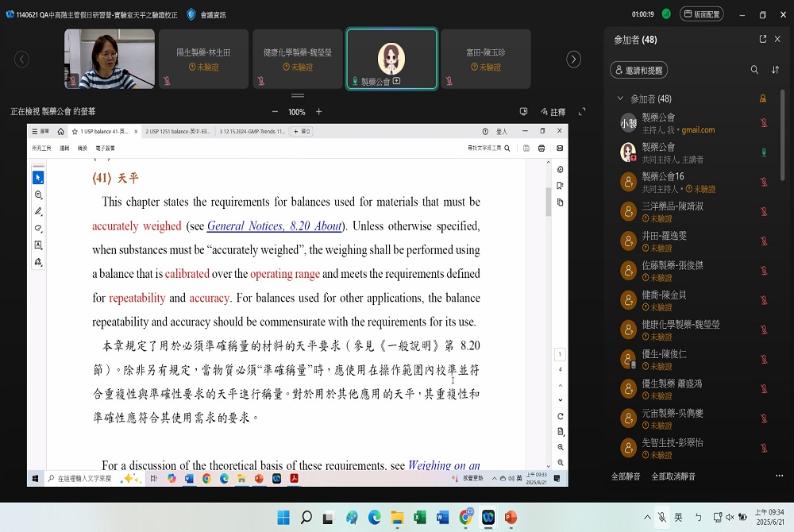Open the 會議資訊 meeting info

pyautogui.click(x=206, y=14)
